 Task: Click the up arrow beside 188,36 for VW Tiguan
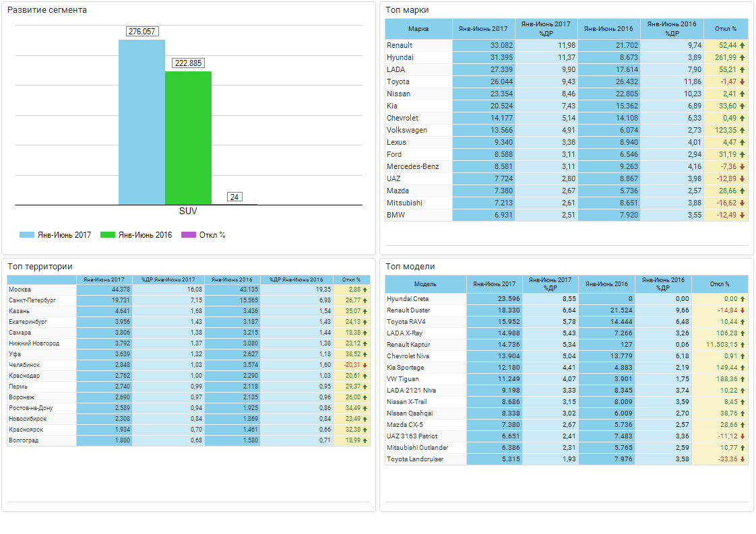[743, 379]
